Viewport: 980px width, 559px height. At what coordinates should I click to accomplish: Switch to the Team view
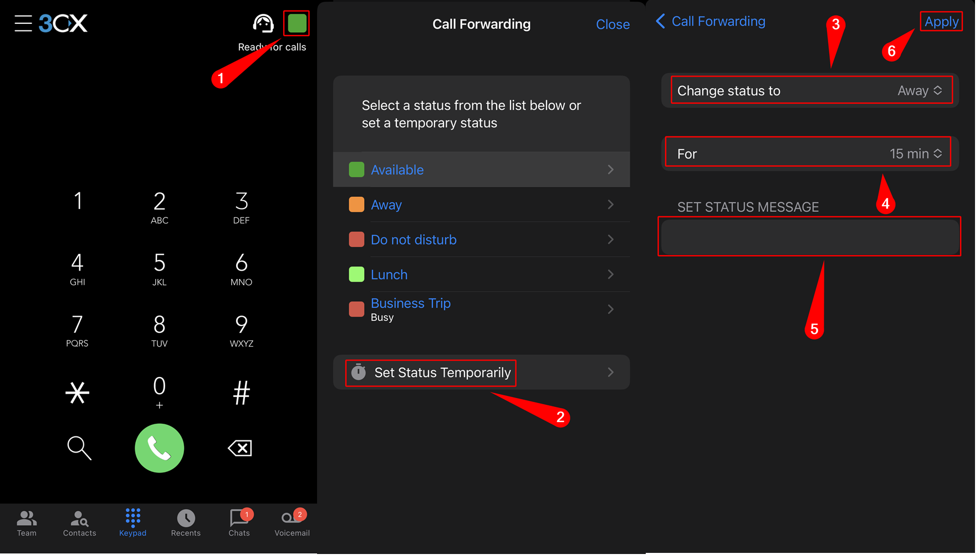pos(26,522)
